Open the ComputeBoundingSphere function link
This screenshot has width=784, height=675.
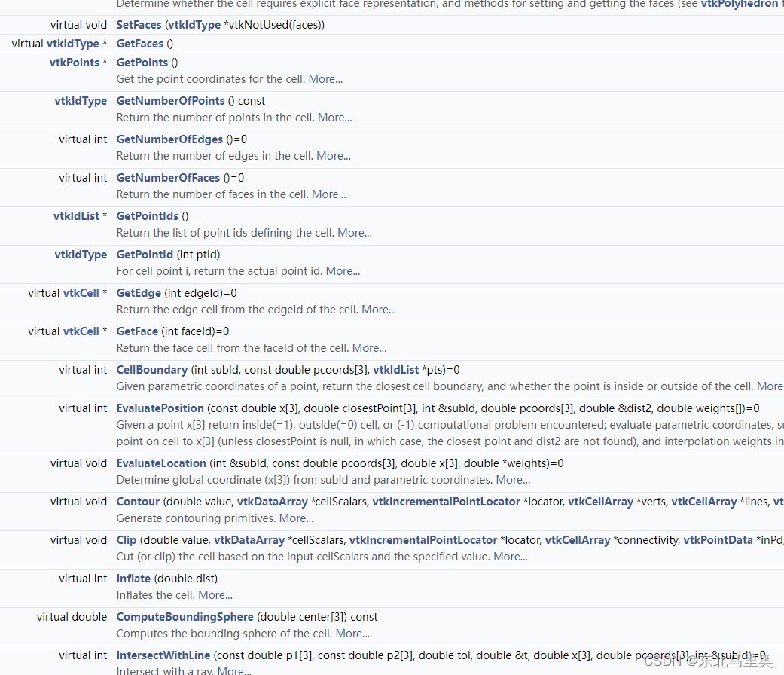click(x=185, y=618)
